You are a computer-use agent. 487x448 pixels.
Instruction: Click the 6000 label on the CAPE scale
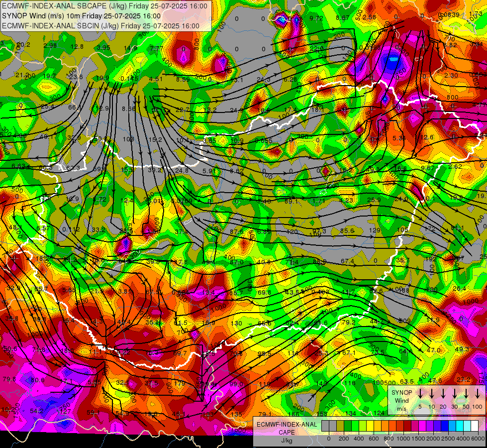click(x=478, y=439)
